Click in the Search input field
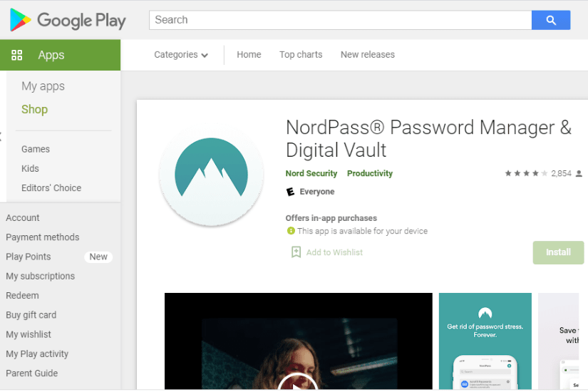This screenshot has height=392, width=588. [x=340, y=20]
